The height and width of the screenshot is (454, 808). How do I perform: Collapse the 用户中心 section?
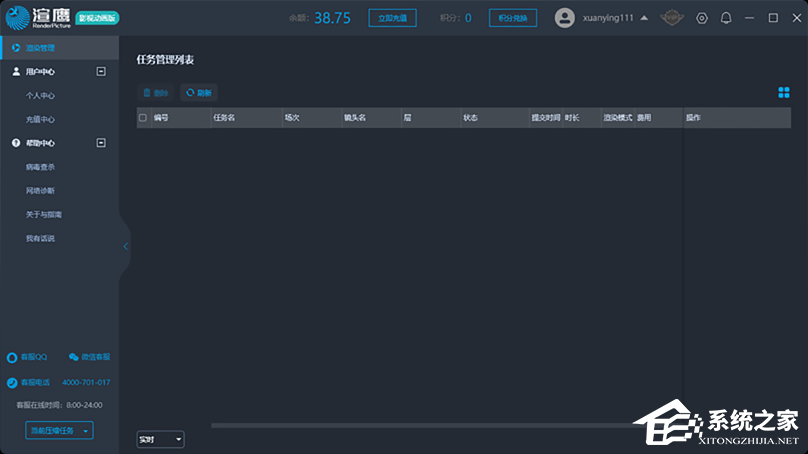click(x=101, y=72)
